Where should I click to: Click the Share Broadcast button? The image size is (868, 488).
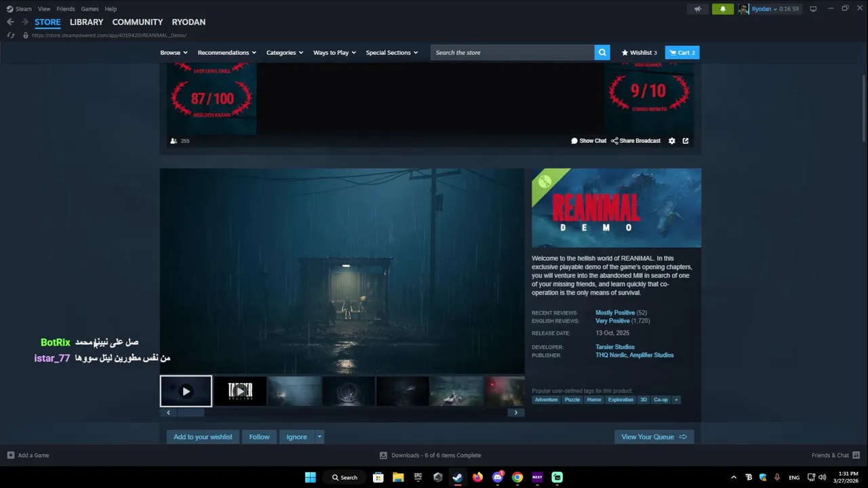coord(635,141)
